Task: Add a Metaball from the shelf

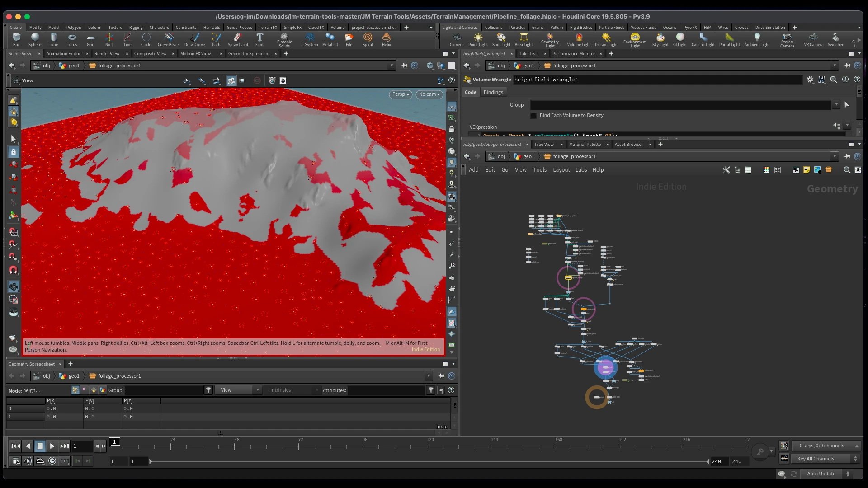Action: tap(330, 40)
